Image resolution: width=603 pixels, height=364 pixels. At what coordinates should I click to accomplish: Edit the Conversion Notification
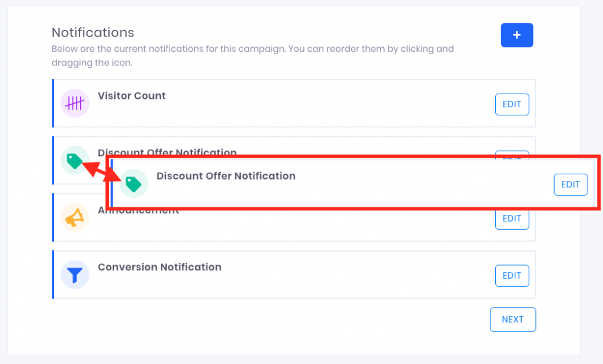tap(511, 275)
